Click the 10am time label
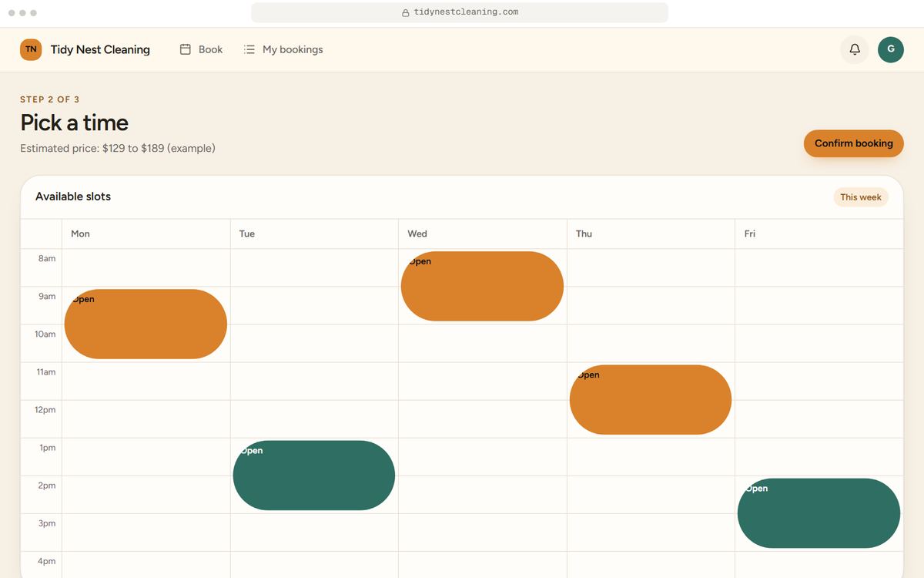 coord(45,334)
